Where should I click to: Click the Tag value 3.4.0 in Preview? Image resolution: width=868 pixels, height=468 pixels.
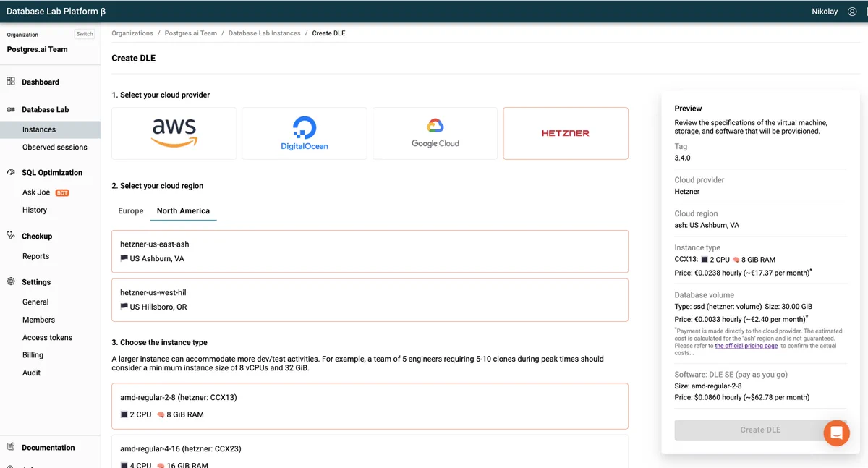pos(683,158)
